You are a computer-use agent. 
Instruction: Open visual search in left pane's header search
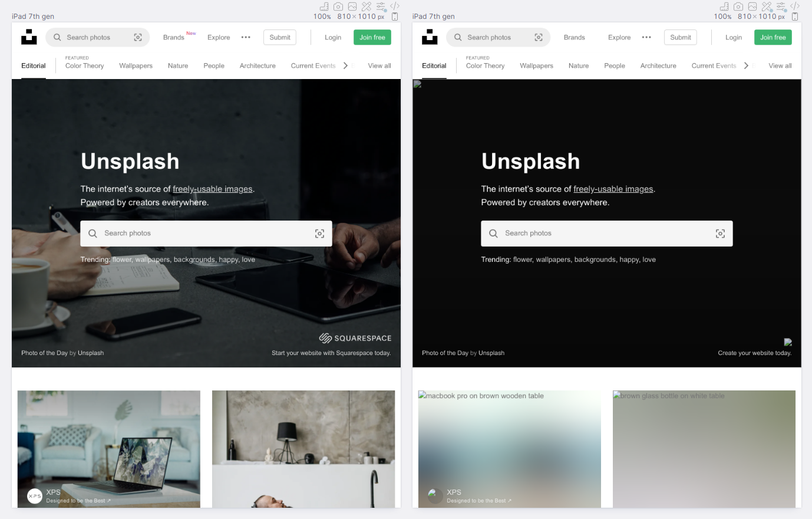coord(138,37)
